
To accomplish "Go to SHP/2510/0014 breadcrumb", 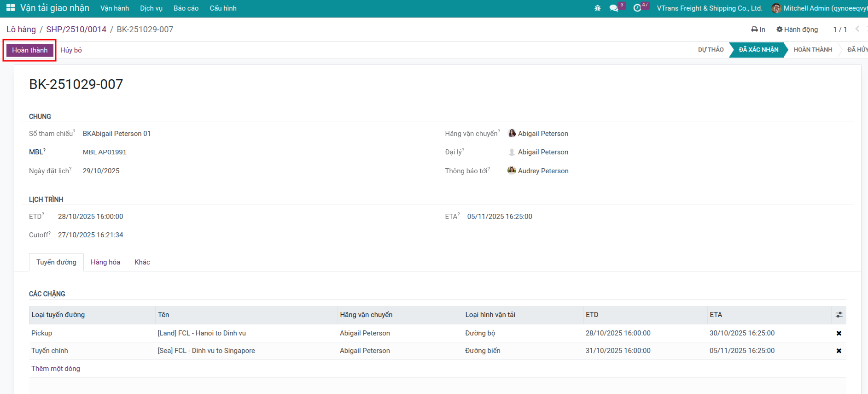I will coord(76,29).
